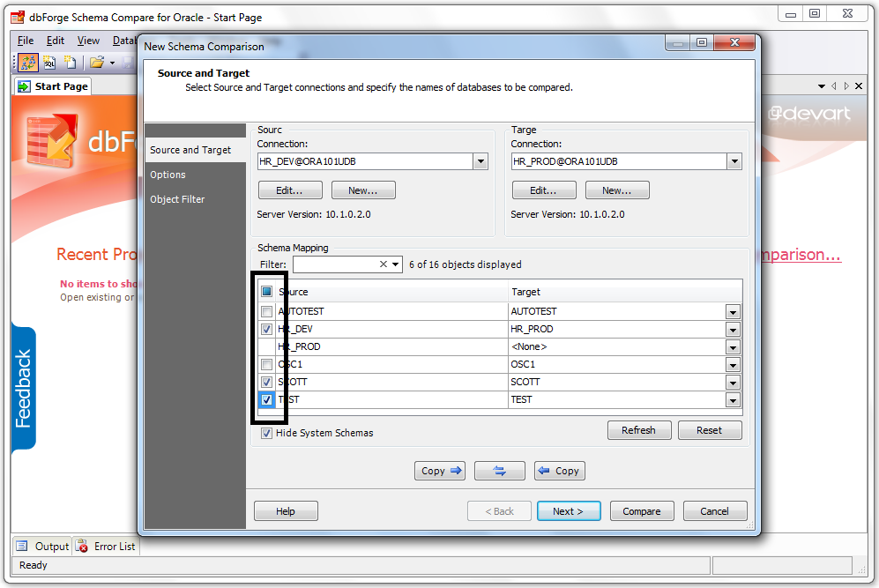879x588 pixels.
Task: Click the '6 of 16 objects displayed' text
Action: tap(466, 264)
